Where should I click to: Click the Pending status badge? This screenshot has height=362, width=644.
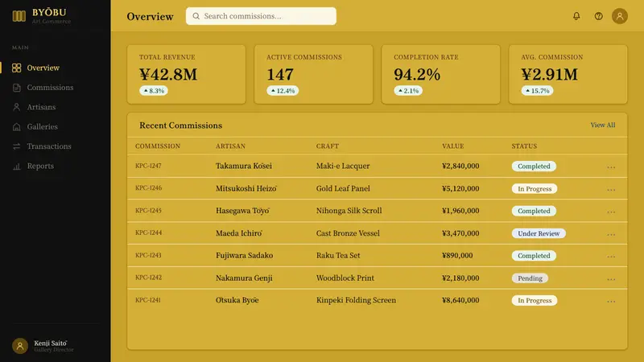(x=530, y=278)
